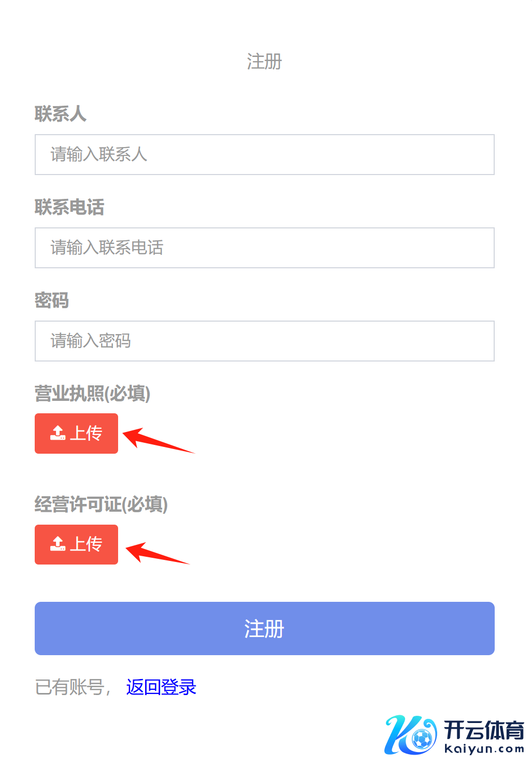Follow the 返回登录 link
This screenshot has width=532, height=766.
point(161,687)
